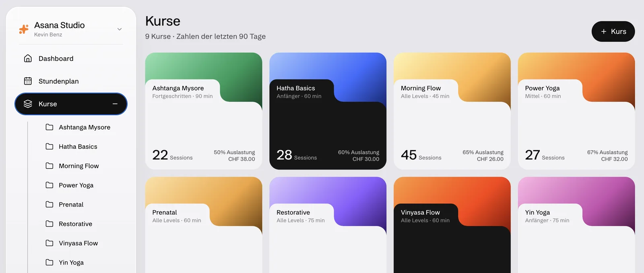Viewport: 644px width, 273px height.
Task: Click the folder icon beside Hatha Basics
Action: pyautogui.click(x=50, y=147)
